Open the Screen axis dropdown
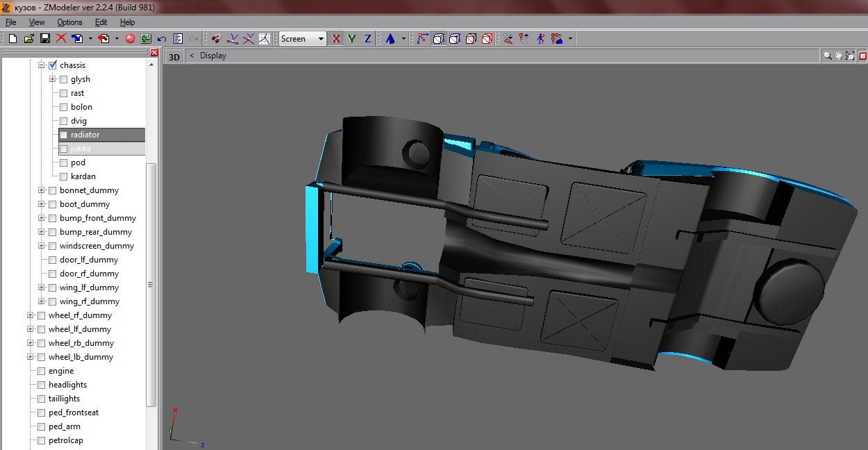The height and width of the screenshot is (450, 868). click(x=303, y=39)
